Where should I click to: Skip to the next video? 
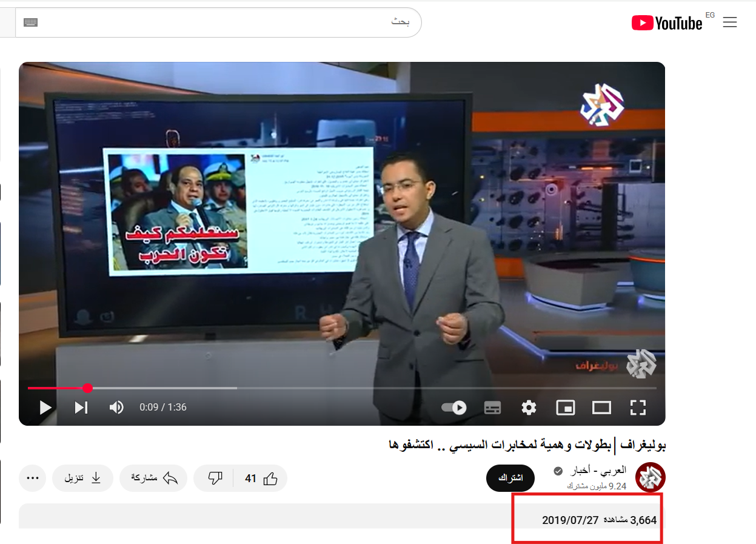pyautogui.click(x=81, y=408)
